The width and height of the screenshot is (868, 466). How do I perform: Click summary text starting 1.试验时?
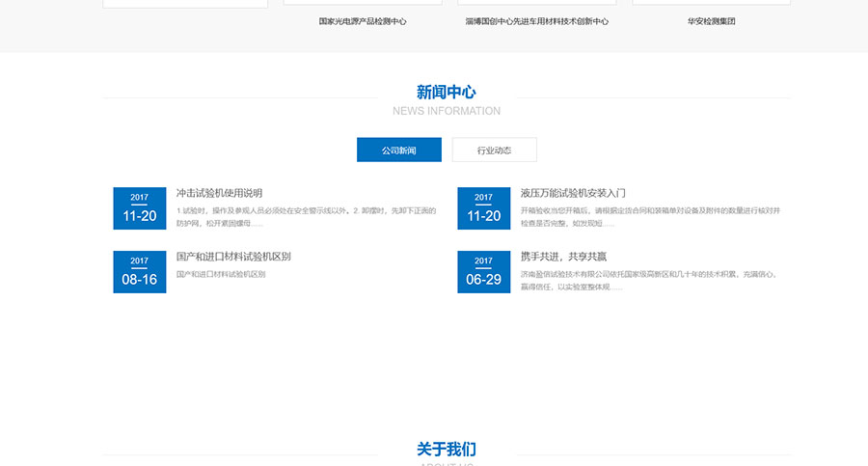306,217
